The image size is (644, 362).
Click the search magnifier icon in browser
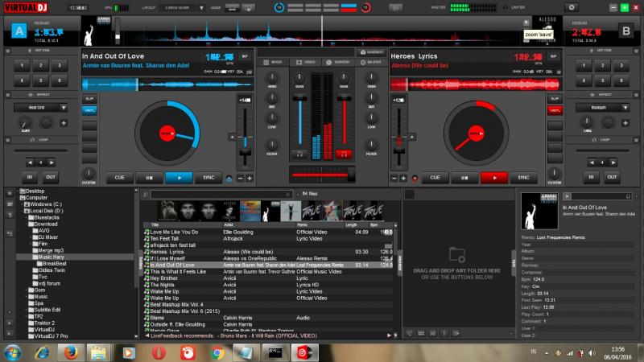(x=146, y=195)
